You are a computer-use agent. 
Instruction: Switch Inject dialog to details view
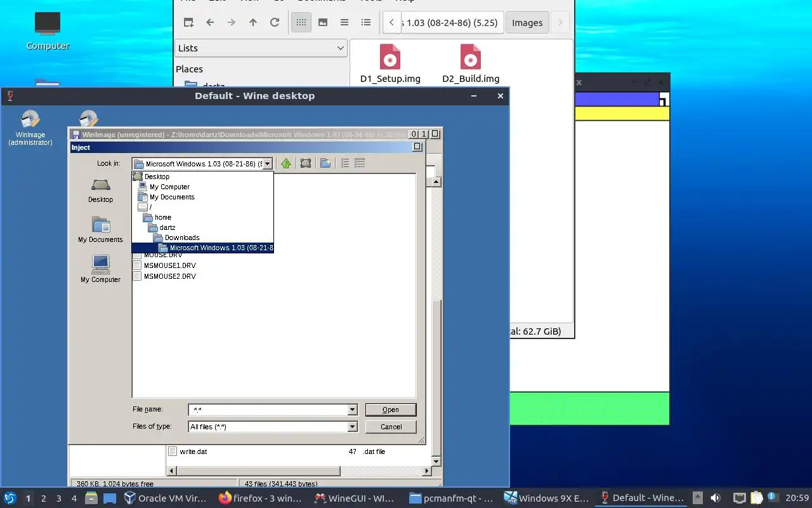click(x=360, y=163)
